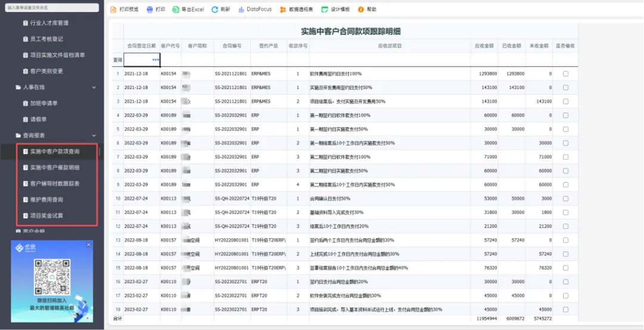Check 是否催收 box for row 12
Image resolution: width=644 pixels, height=330 pixels.
(x=565, y=226)
